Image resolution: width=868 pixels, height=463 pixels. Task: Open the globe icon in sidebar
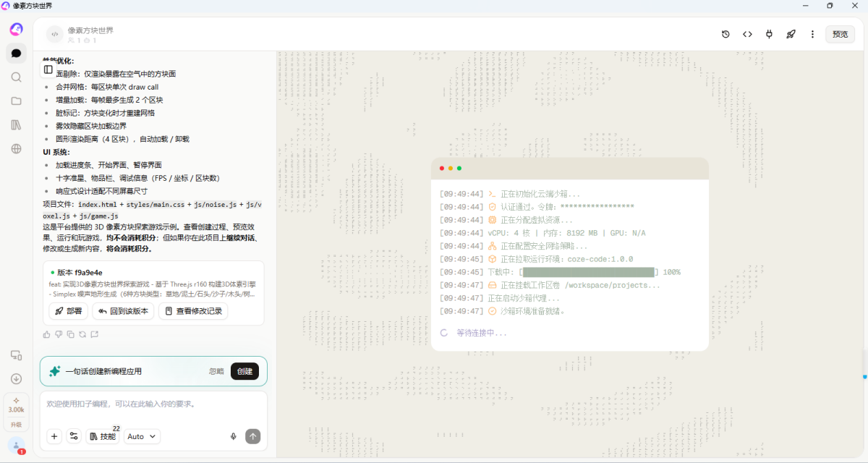pyautogui.click(x=16, y=148)
